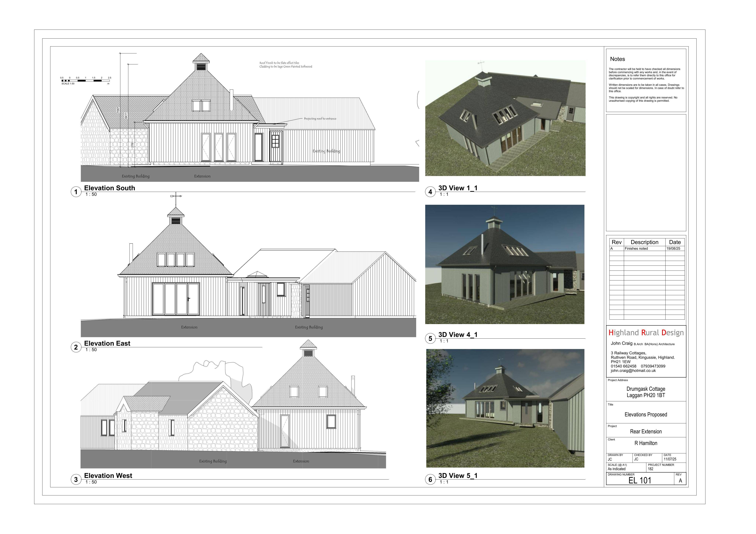Click view number 5 circle marker
Image resolution: width=756 pixels, height=534 pixels.
430,338
